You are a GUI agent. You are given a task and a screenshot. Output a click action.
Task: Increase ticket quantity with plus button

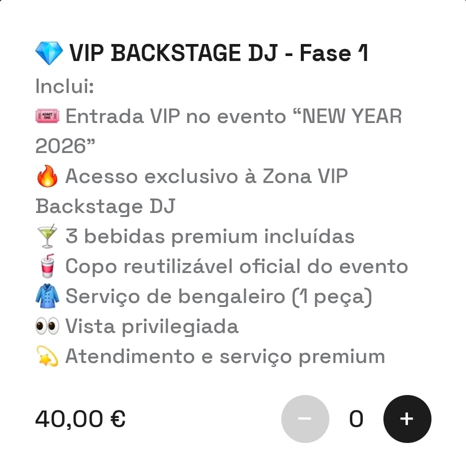407,419
